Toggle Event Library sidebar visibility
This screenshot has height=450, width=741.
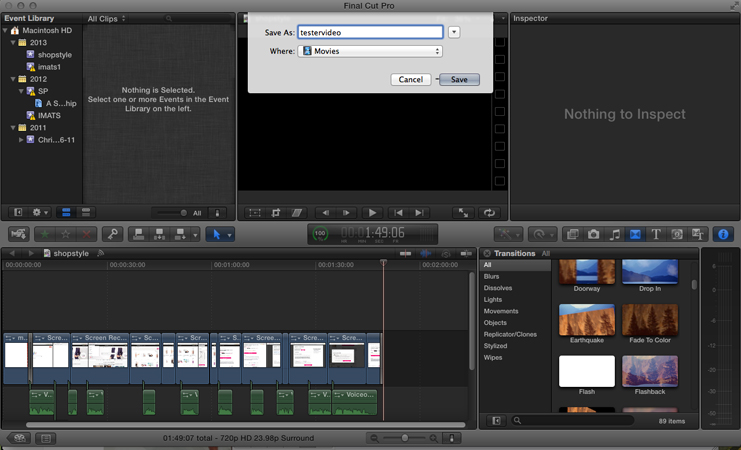pyautogui.click(x=18, y=213)
